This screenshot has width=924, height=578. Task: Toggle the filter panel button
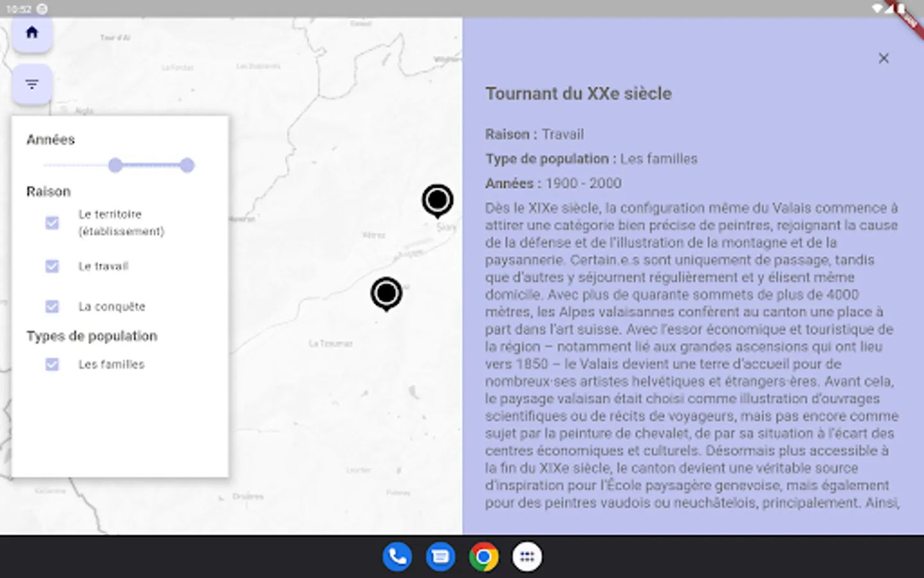32,84
